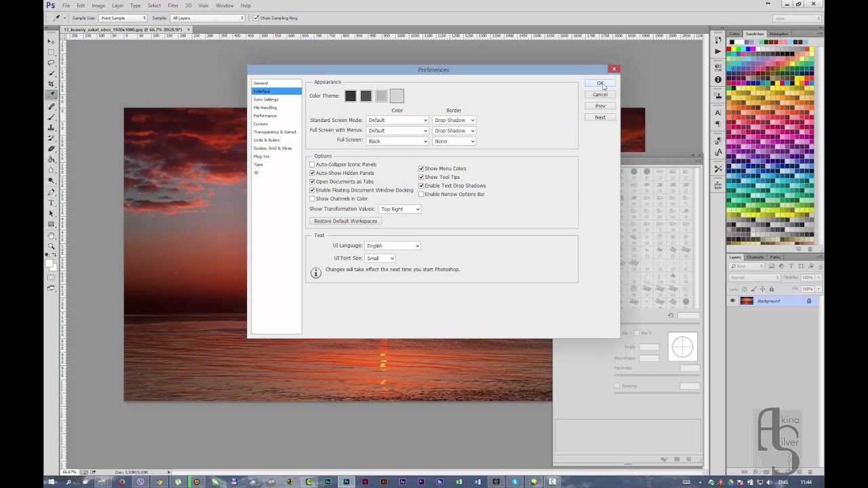
Task: Click the Lock position icon in Layers panel
Action: (x=762, y=289)
